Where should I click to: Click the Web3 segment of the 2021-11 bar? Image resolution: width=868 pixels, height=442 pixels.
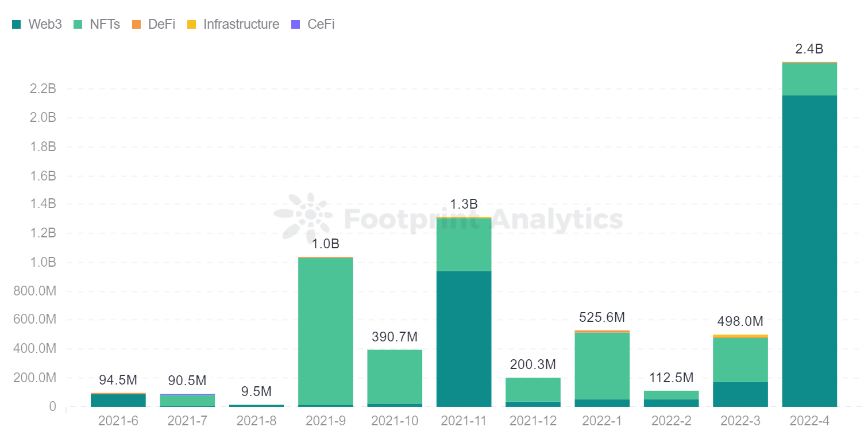(x=464, y=339)
